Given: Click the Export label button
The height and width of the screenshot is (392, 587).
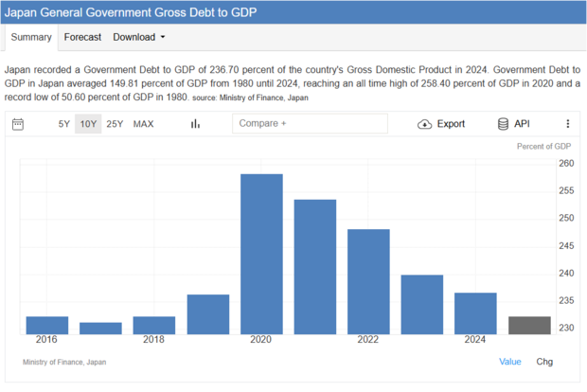Looking at the screenshot, I should point(451,124).
